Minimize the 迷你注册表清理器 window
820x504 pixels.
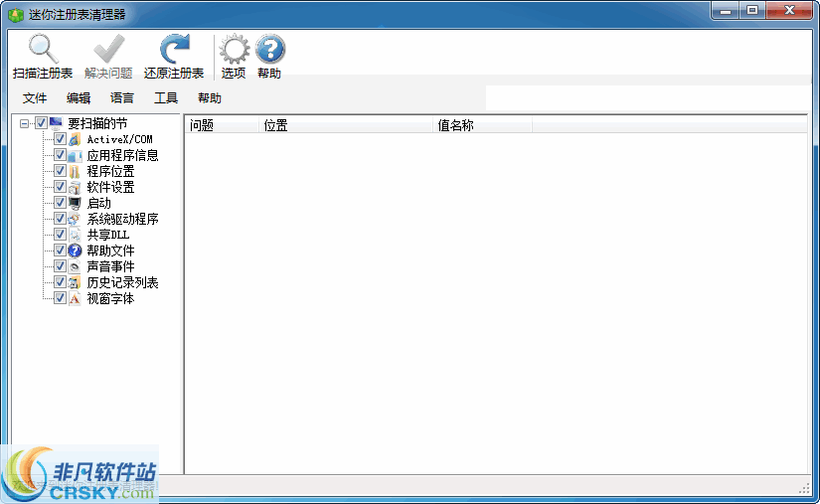point(726,11)
